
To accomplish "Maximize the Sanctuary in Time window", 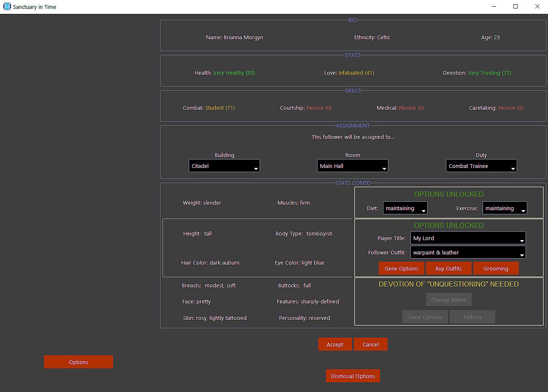I will tap(515, 7).
